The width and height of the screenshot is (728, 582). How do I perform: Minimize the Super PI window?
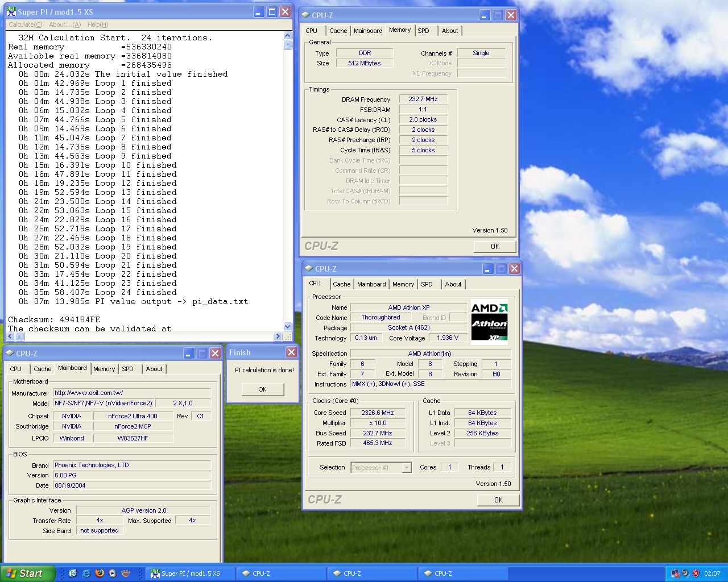pyautogui.click(x=259, y=11)
